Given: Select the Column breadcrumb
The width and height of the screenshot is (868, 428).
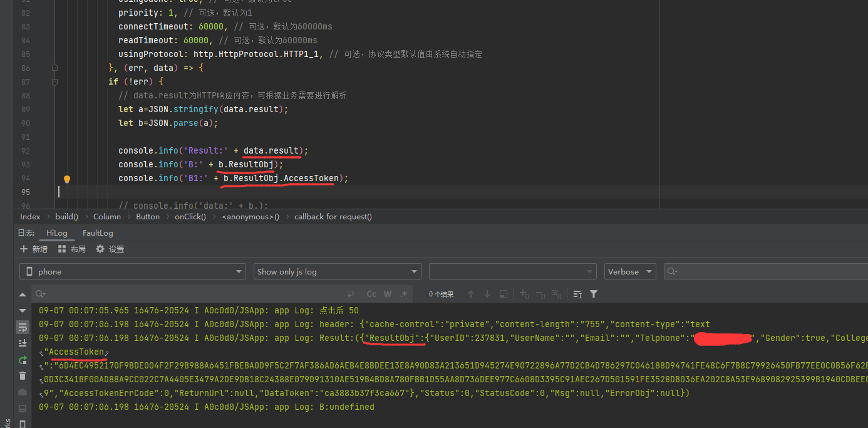Looking at the screenshot, I should tap(107, 217).
